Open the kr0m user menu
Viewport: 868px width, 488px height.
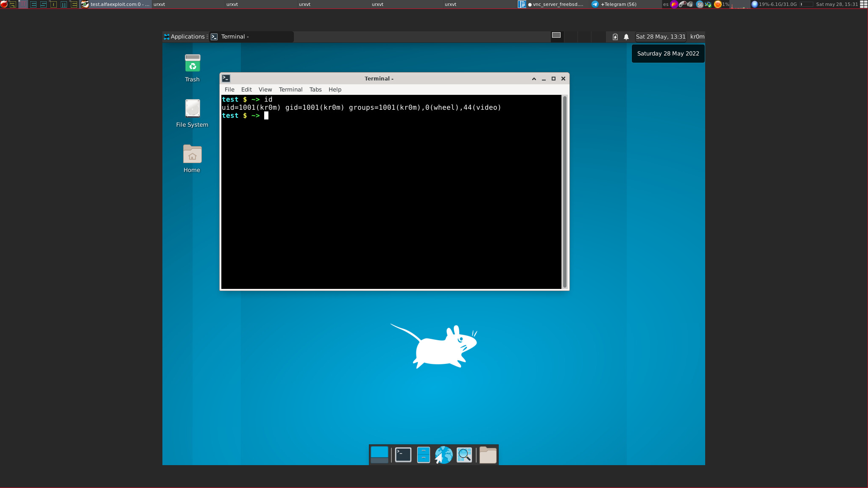[x=697, y=37]
